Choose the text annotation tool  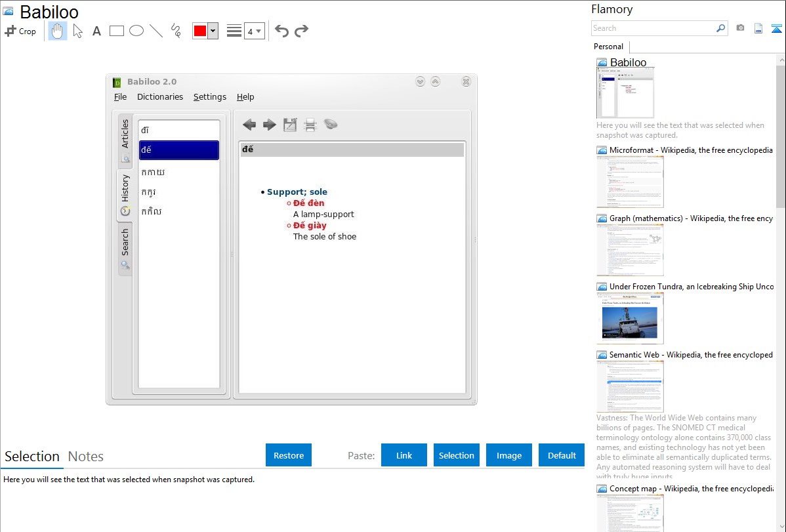click(96, 31)
